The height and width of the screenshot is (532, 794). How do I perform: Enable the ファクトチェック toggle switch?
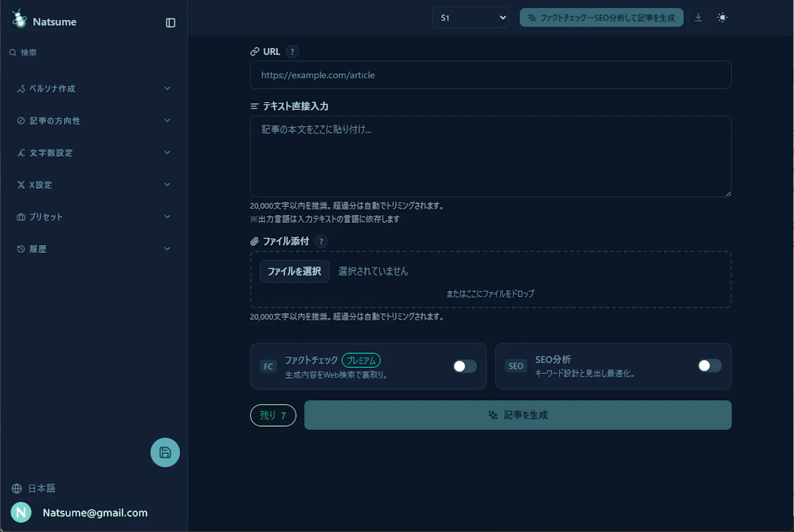tap(465, 366)
